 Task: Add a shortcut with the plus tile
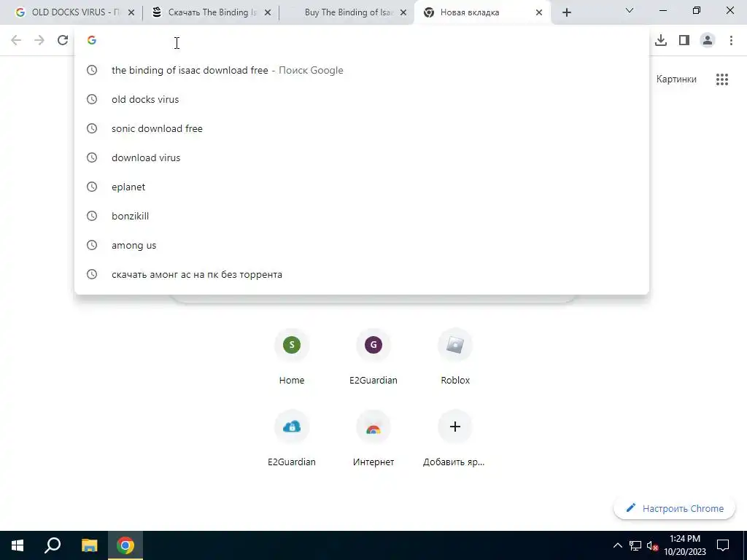click(455, 438)
